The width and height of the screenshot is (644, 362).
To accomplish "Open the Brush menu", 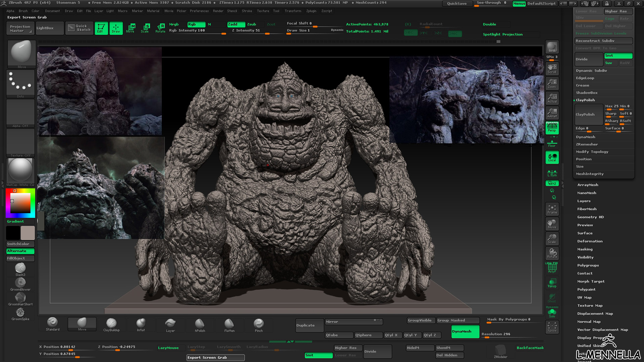I will pyautogui.click(x=23, y=11).
